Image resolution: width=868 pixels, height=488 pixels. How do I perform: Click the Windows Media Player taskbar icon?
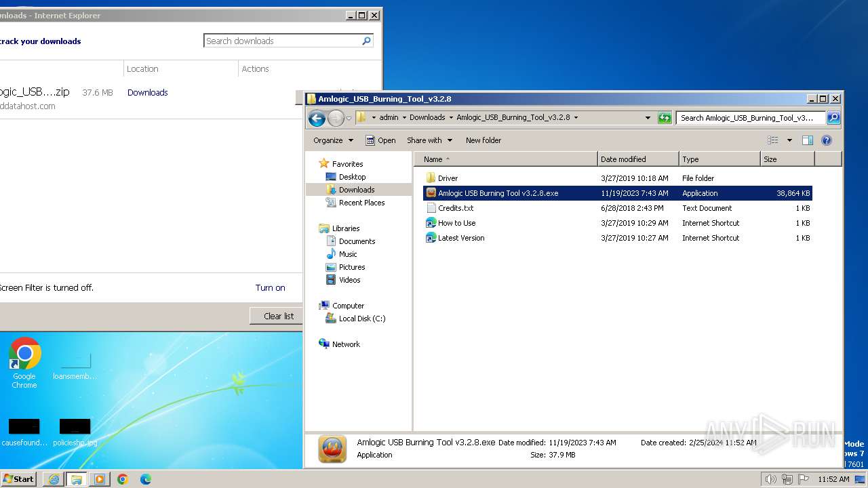[x=100, y=479]
